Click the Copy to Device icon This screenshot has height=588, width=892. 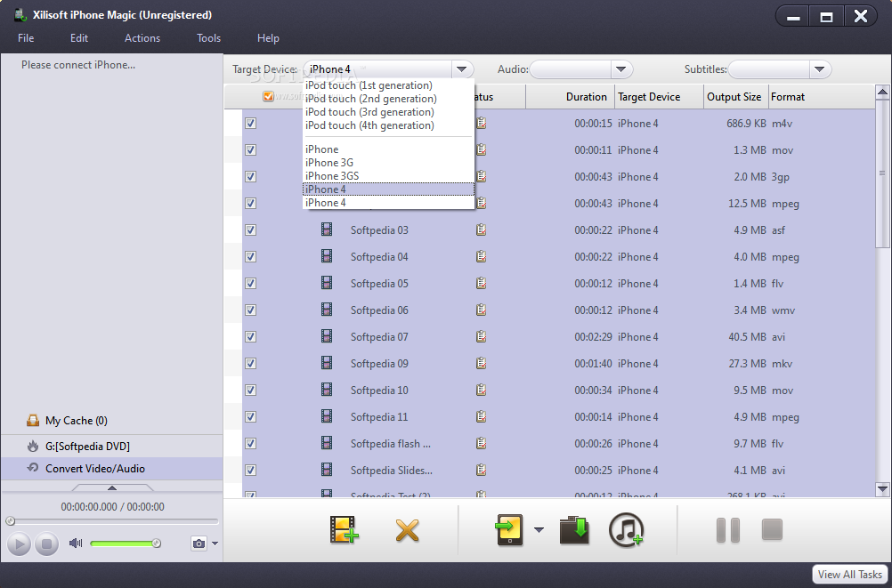coord(509,529)
